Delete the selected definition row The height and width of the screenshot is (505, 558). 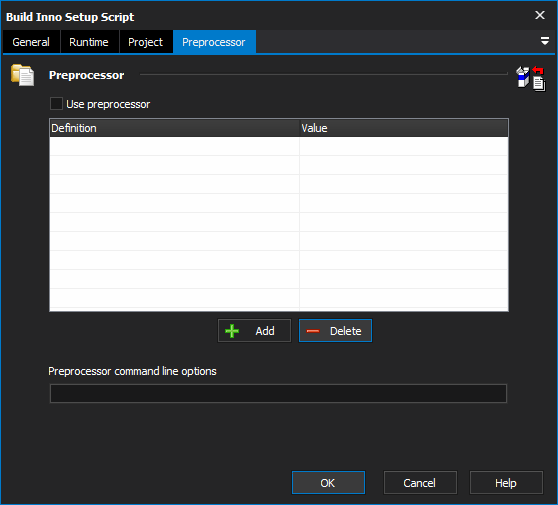(x=335, y=331)
